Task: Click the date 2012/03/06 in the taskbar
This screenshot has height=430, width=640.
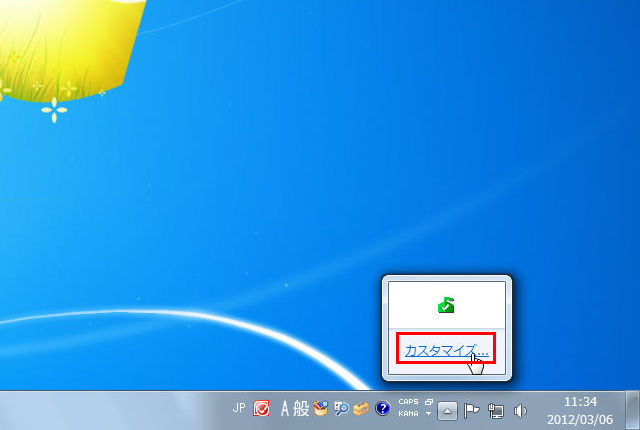Action: tap(580, 419)
